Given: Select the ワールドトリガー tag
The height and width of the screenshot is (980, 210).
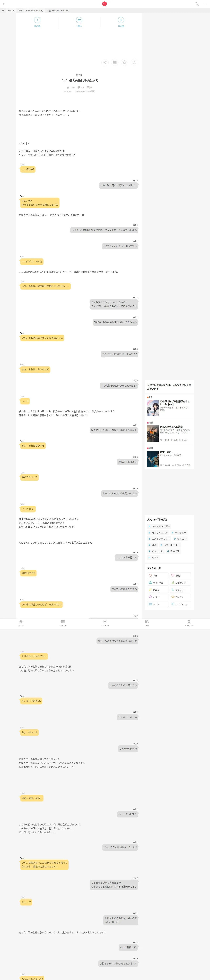Looking at the screenshot, I should coord(159,527).
